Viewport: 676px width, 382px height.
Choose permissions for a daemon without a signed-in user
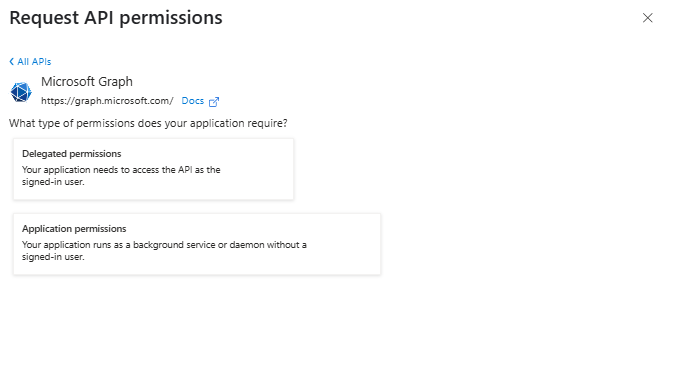[x=197, y=244]
